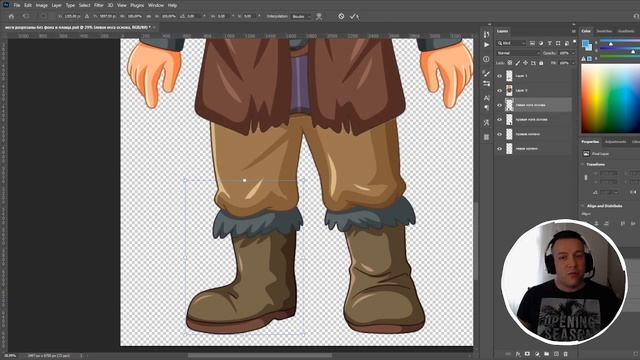Screen dimensions: 640x360
Task: Open the grid Libraries icon in dock
Action: [486, 137]
